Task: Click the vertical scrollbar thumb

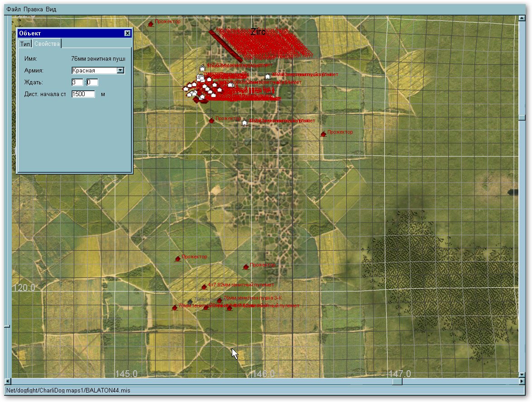Action: [x=522, y=117]
